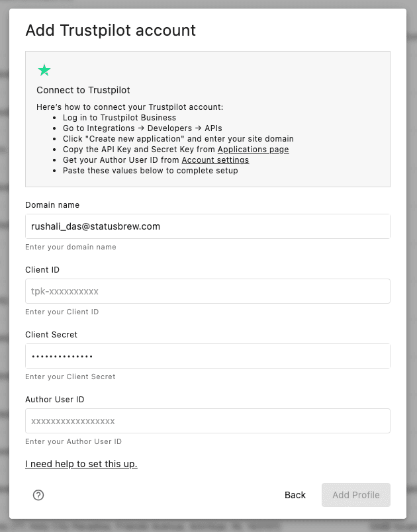Click the 'Client Secret' field label
The height and width of the screenshot is (532, 417).
click(x=52, y=335)
